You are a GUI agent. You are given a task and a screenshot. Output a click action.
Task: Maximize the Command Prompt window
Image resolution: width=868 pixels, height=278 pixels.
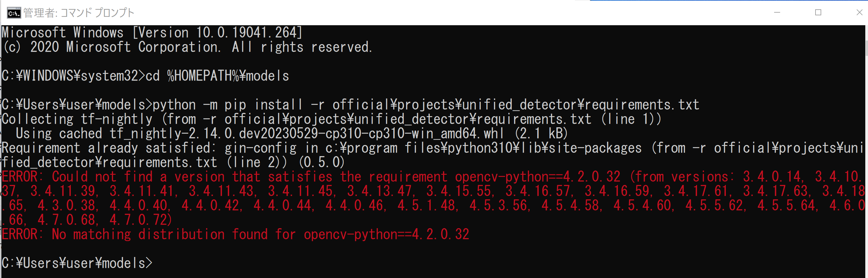818,13
